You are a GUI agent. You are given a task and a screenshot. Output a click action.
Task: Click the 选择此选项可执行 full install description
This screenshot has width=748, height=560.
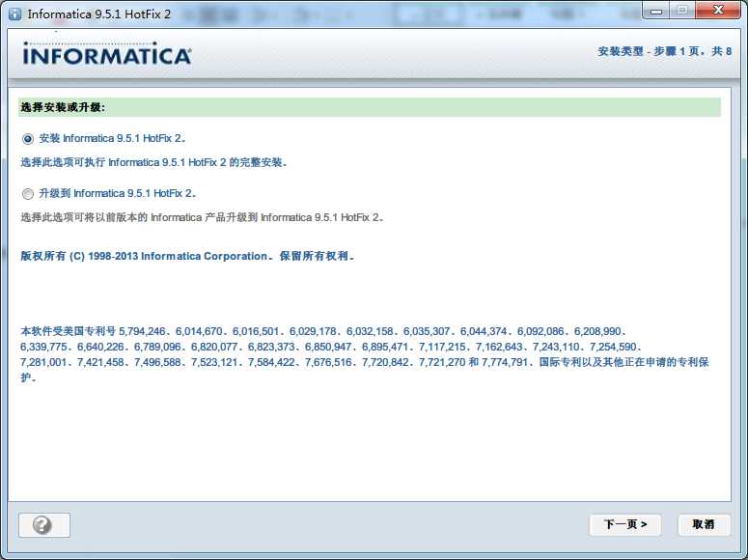coord(153,163)
